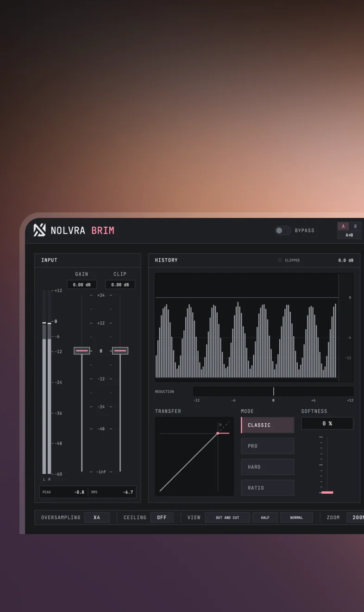Click the Clip value field 0.00 dB
The height and width of the screenshot is (612, 364).
tap(120, 285)
